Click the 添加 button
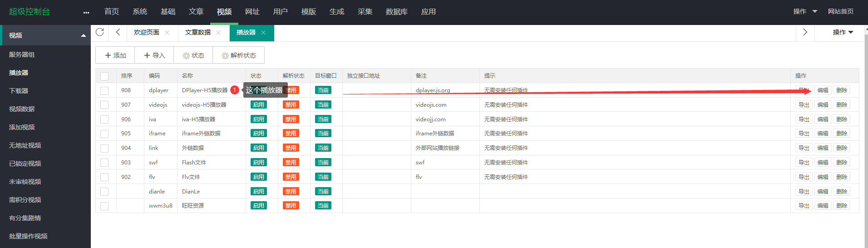Viewport: 868px width, 248px height. (x=115, y=55)
